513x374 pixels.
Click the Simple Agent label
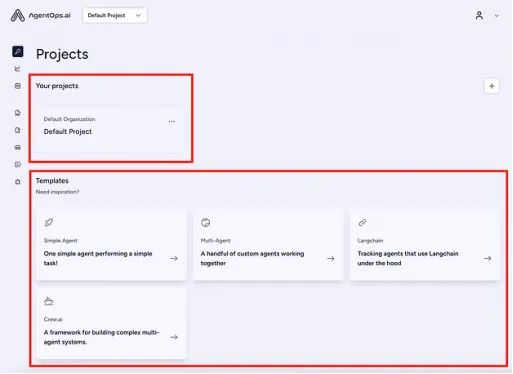(x=60, y=240)
